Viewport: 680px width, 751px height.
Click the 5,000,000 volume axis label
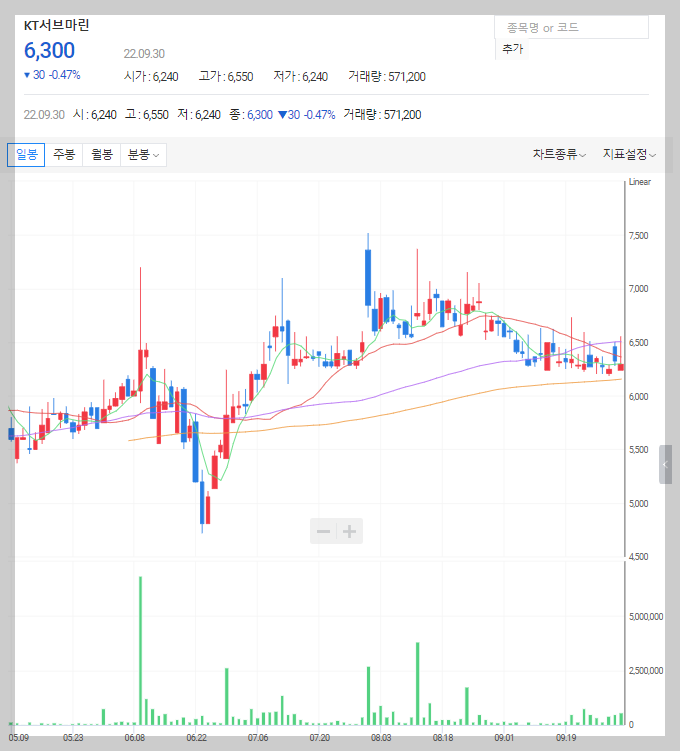pyautogui.click(x=646, y=617)
